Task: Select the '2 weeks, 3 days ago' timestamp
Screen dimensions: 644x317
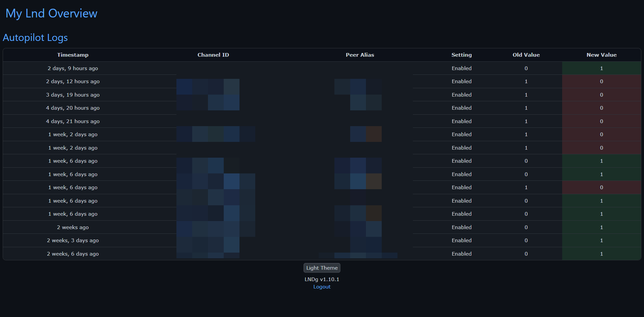Action: click(x=73, y=241)
